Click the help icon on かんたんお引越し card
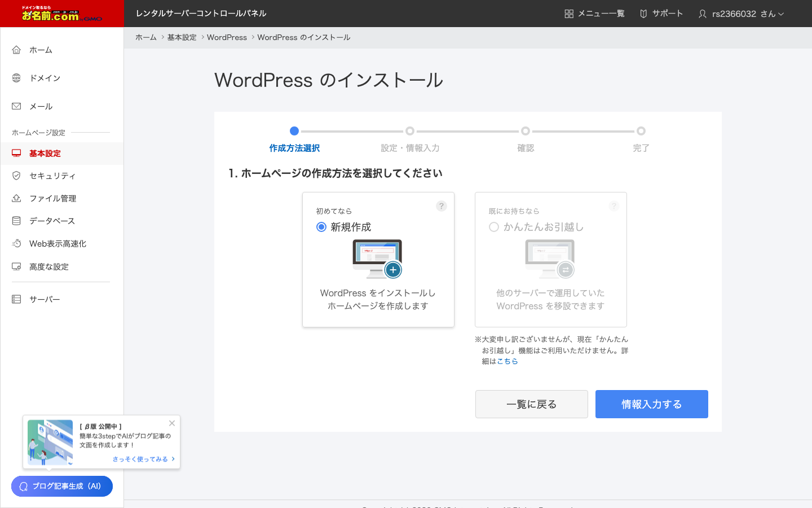The width and height of the screenshot is (812, 508). click(614, 206)
